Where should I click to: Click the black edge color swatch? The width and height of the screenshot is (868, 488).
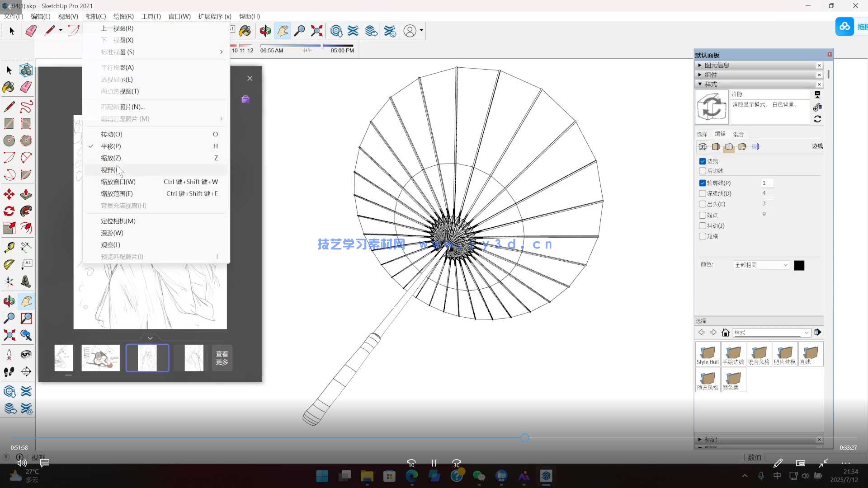799,265
